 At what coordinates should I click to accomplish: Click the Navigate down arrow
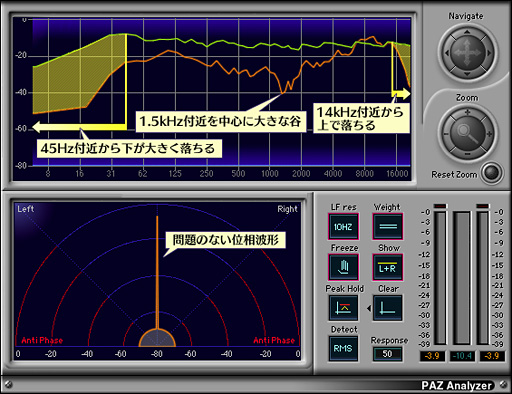point(467,74)
